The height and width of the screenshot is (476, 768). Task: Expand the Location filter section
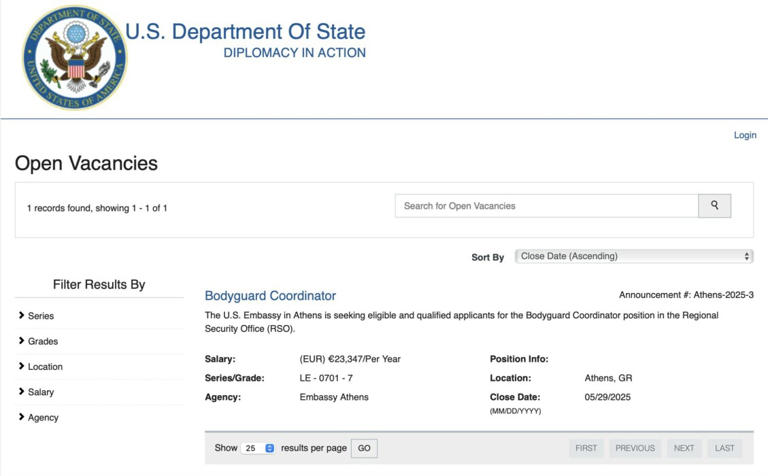pyautogui.click(x=45, y=367)
